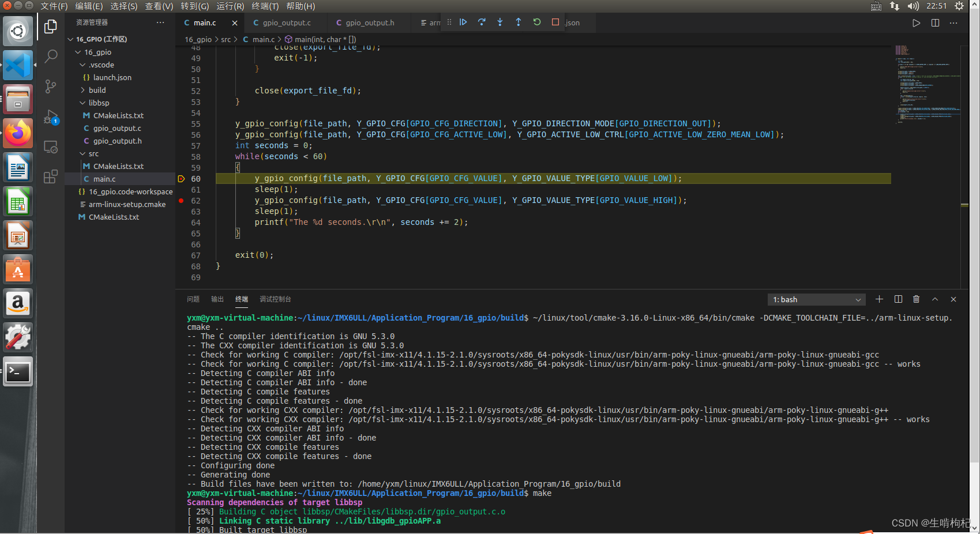980x534 pixels.
Task: Switch to the gpio_output.h editor tab
Action: point(370,23)
